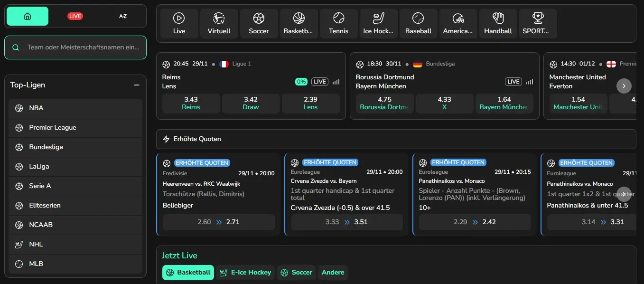Open the Virtuell sports category
The width and height of the screenshot is (644, 284).
point(219,23)
